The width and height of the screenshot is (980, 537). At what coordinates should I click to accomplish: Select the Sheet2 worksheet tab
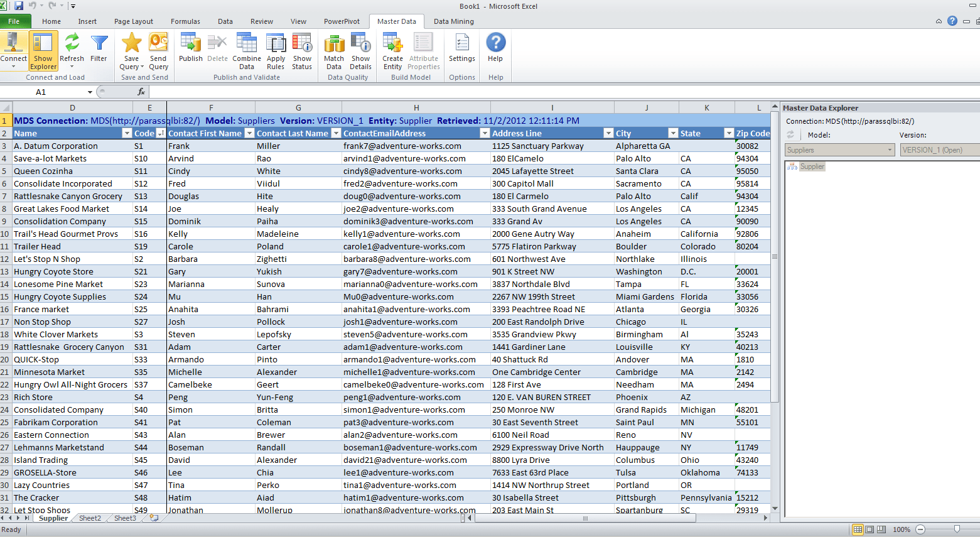pos(89,518)
